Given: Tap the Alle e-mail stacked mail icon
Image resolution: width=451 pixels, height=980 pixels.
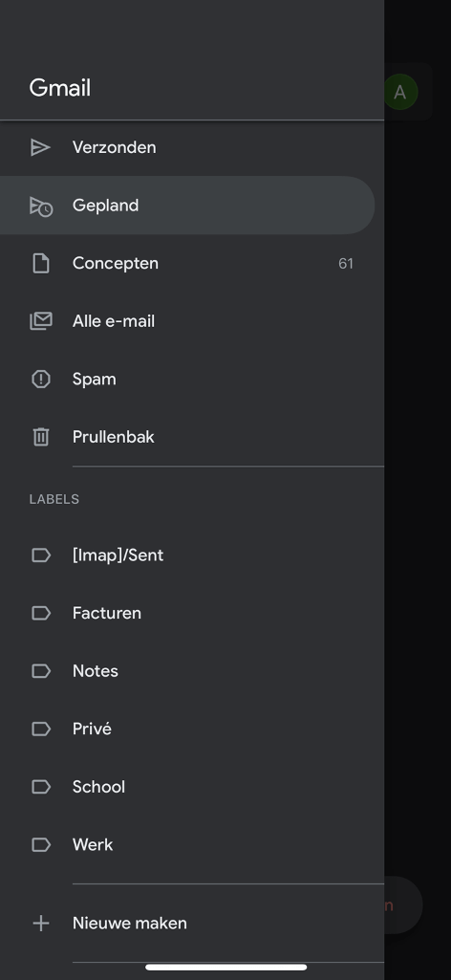Looking at the screenshot, I should pos(40,321).
